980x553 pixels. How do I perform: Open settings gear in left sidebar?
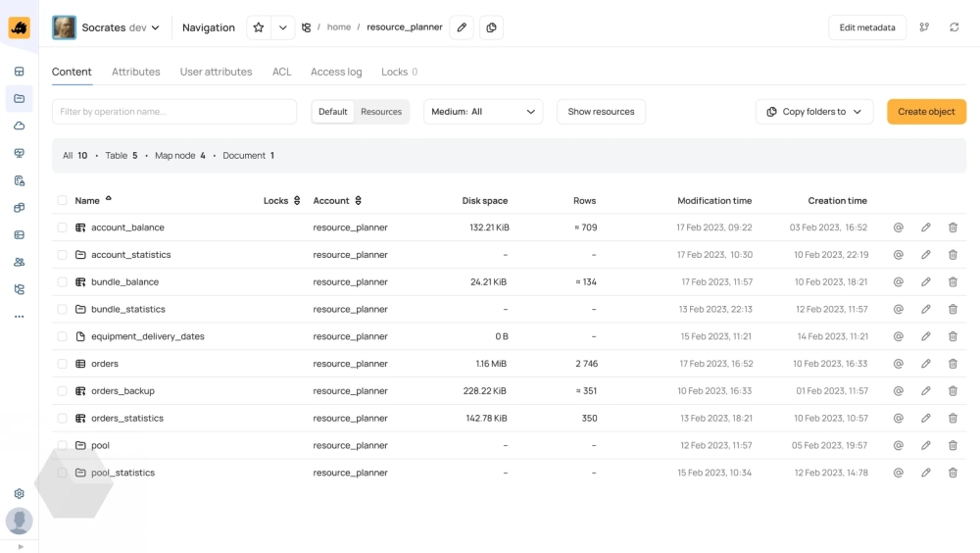[19, 494]
